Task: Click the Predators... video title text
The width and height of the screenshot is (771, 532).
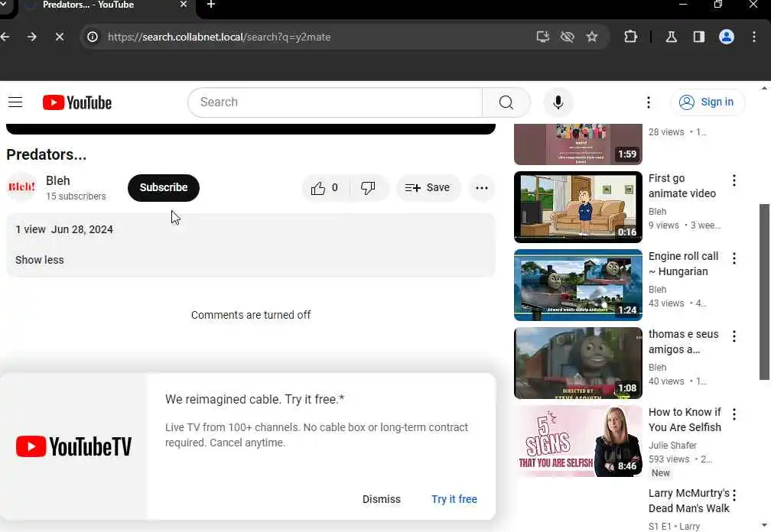Action: (x=46, y=154)
